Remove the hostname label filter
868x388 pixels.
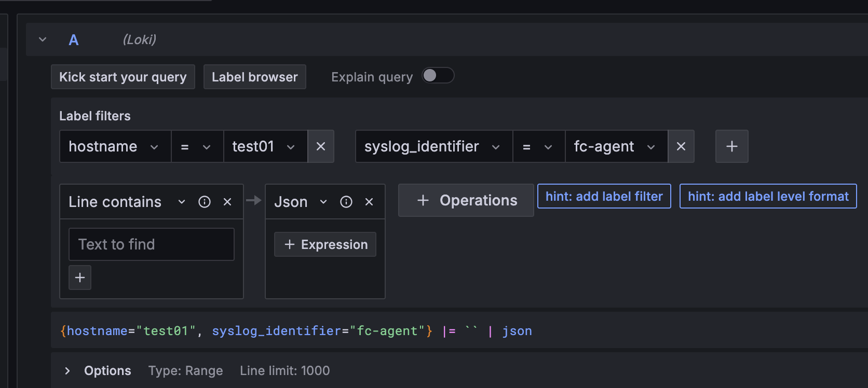321,147
